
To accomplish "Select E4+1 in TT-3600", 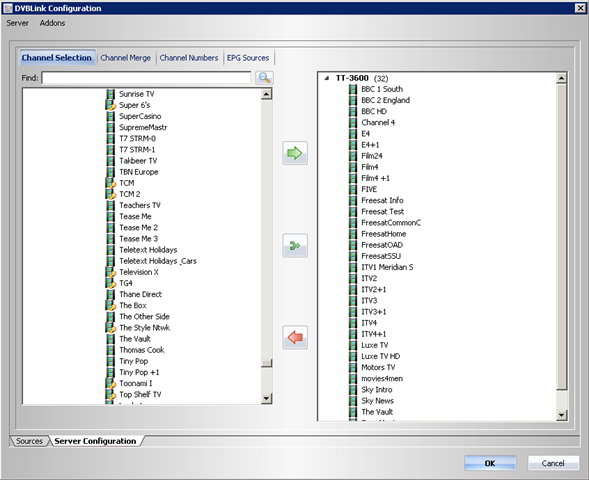I will click(370, 145).
